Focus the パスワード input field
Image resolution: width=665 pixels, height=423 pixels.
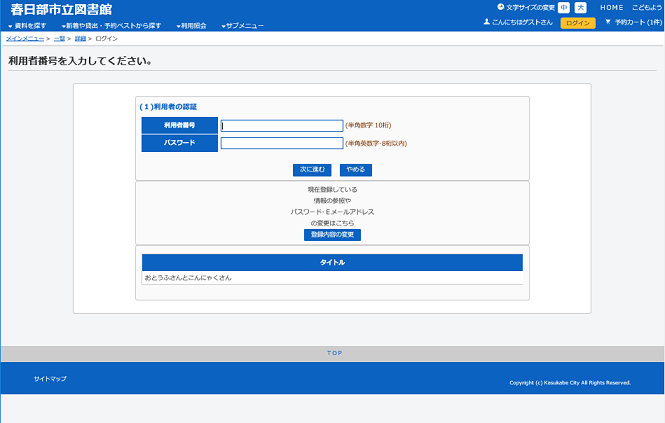tap(282, 143)
